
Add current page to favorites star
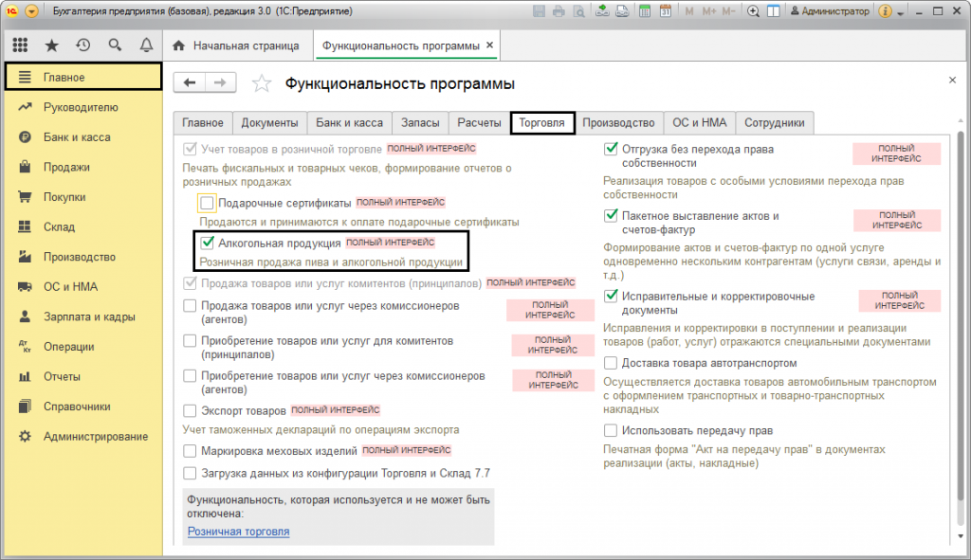(262, 83)
